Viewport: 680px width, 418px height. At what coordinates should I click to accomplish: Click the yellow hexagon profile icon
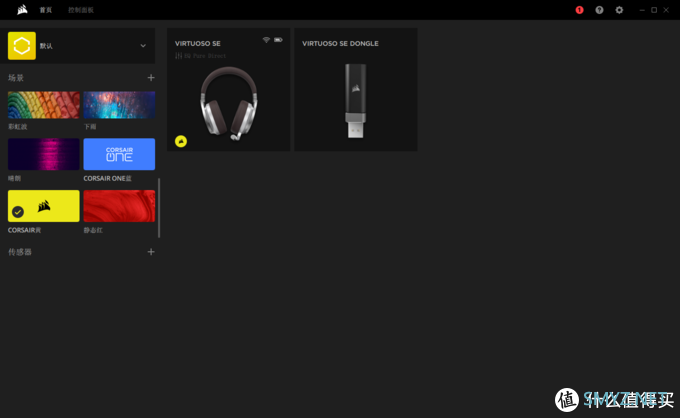[x=22, y=46]
